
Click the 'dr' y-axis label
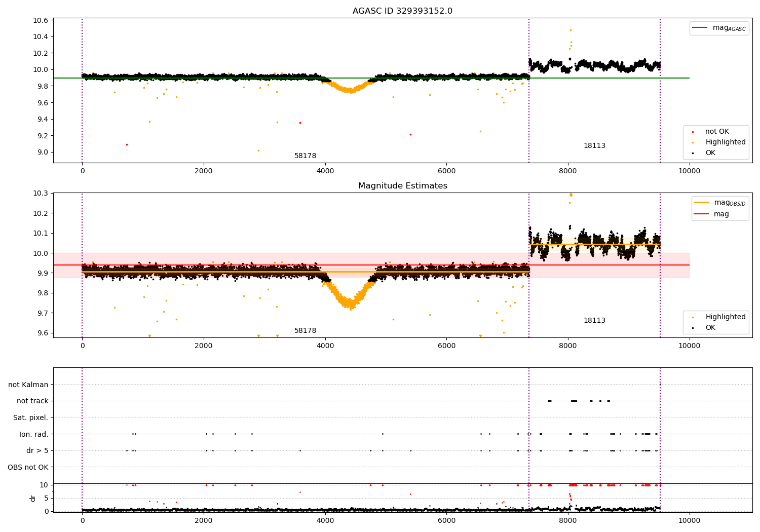[x=33, y=498]
